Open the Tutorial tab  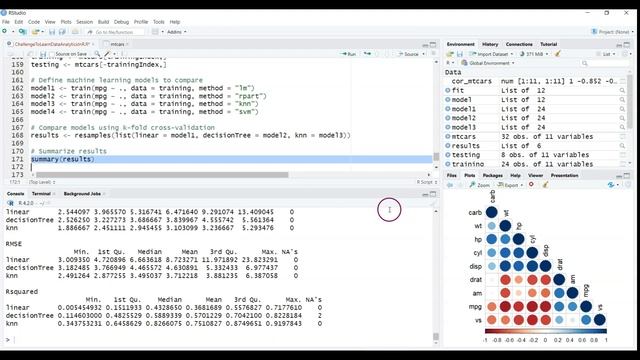[549, 44]
